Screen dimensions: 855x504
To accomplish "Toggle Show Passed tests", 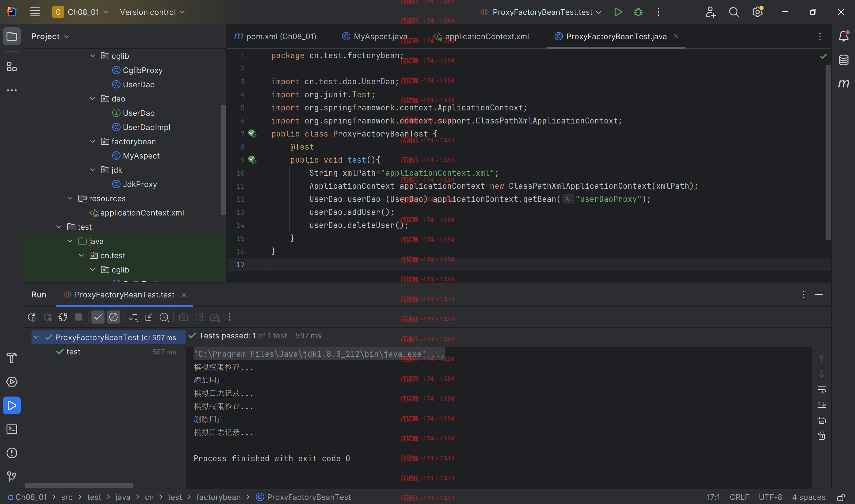I will tap(98, 317).
